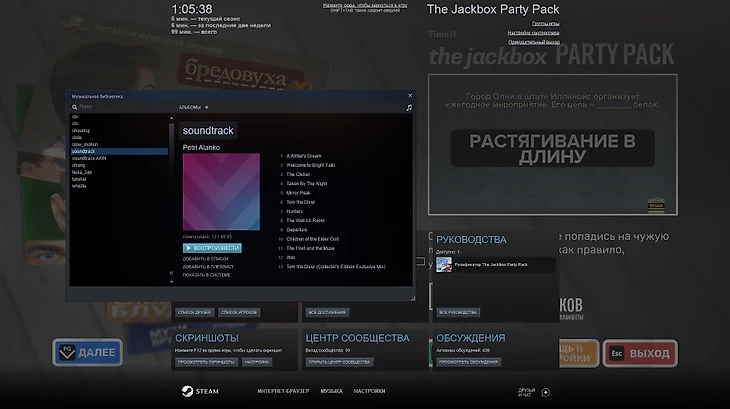Screen dimensions: 730x409
Task: Open the Руcификатор The Jackbox Party Pack guide
Action: (x=495, y=265)
